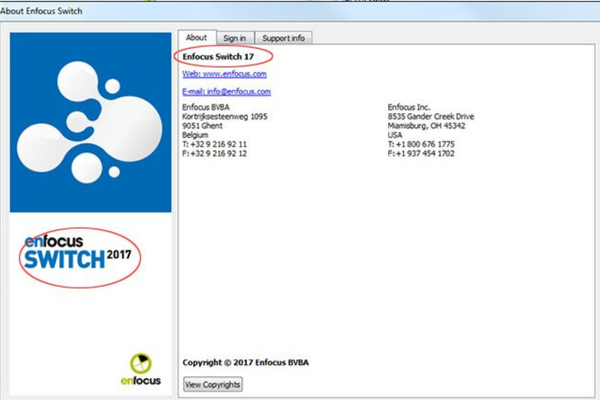Switch to the About tab
The width and height of the screenshot is (600, 400).
(197, 38)
